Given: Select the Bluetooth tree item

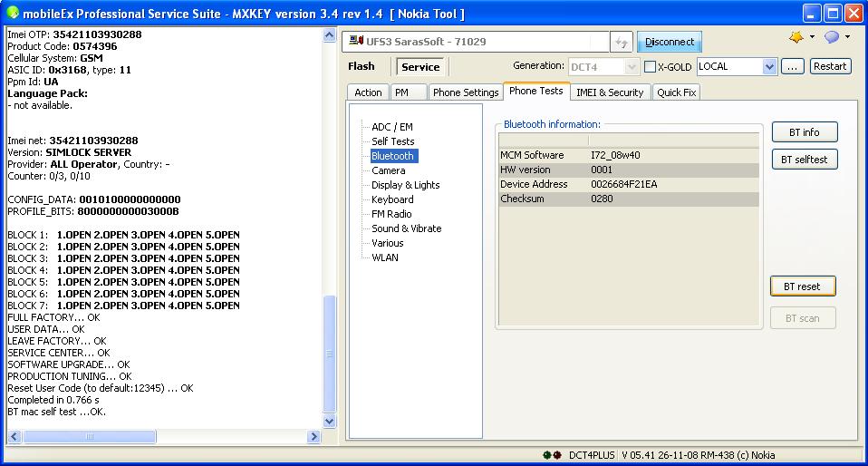Looking at the screenshot, I should (x=392, y=156).
